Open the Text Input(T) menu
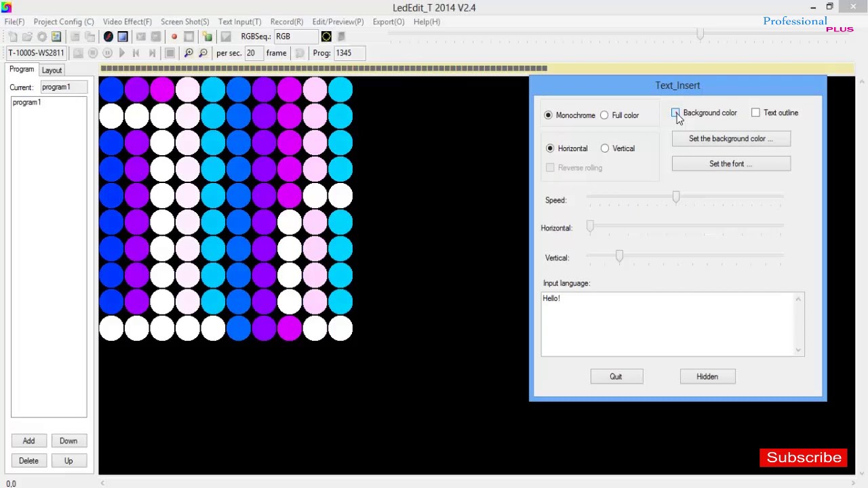Image resolution: width=868 pixels, height=488 pixels. pyautogui.click(x=239, y=22)
